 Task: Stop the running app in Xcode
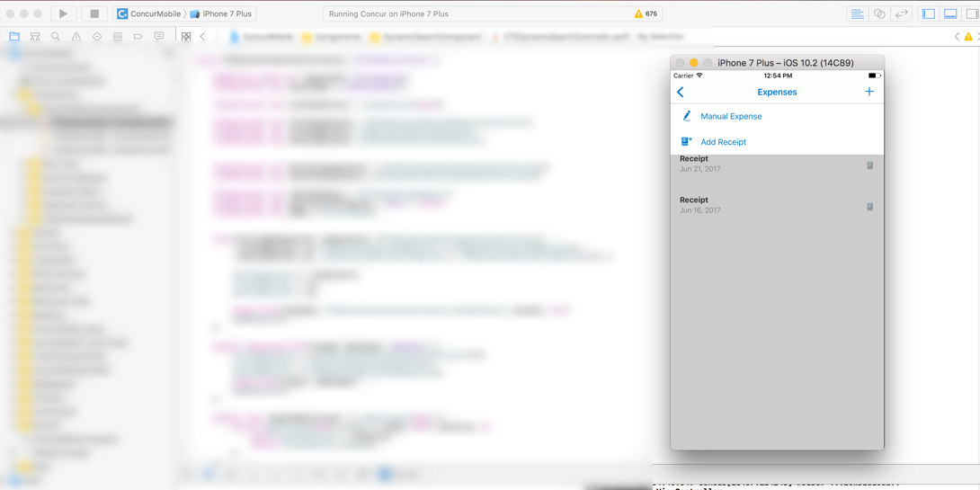(94, 13)
